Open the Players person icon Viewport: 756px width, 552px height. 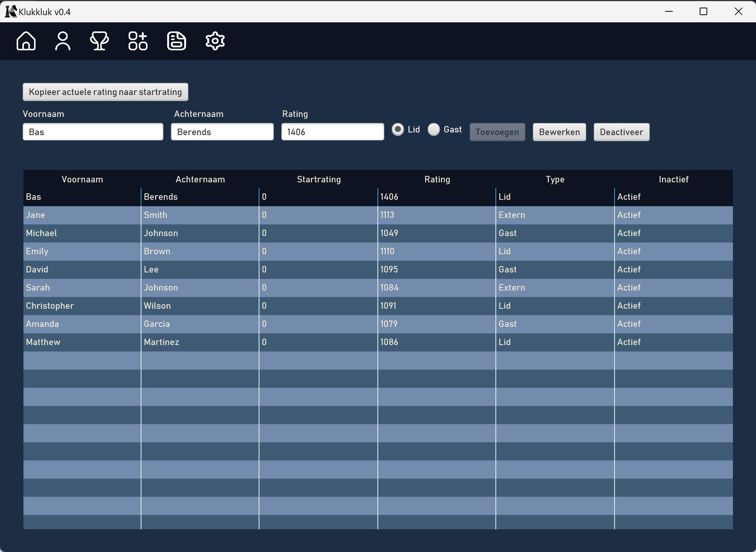pos(63,41)
